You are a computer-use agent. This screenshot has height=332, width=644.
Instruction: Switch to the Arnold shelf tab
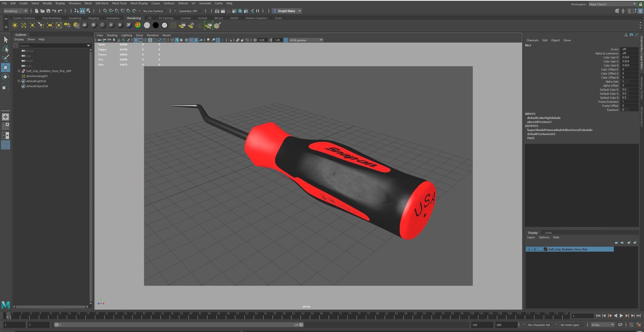(x=203, y=18)
